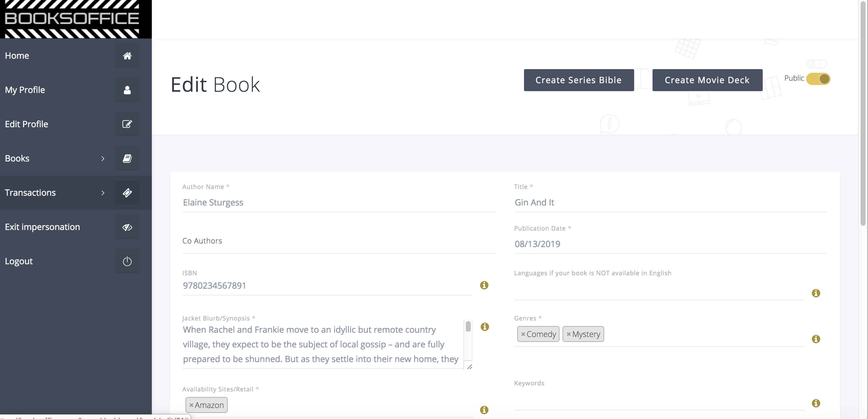The height and width of the screenshot is (419, 868).
Task: Click the synopsis textarea scrollbar thumb
Action: (x=468, y=327)
